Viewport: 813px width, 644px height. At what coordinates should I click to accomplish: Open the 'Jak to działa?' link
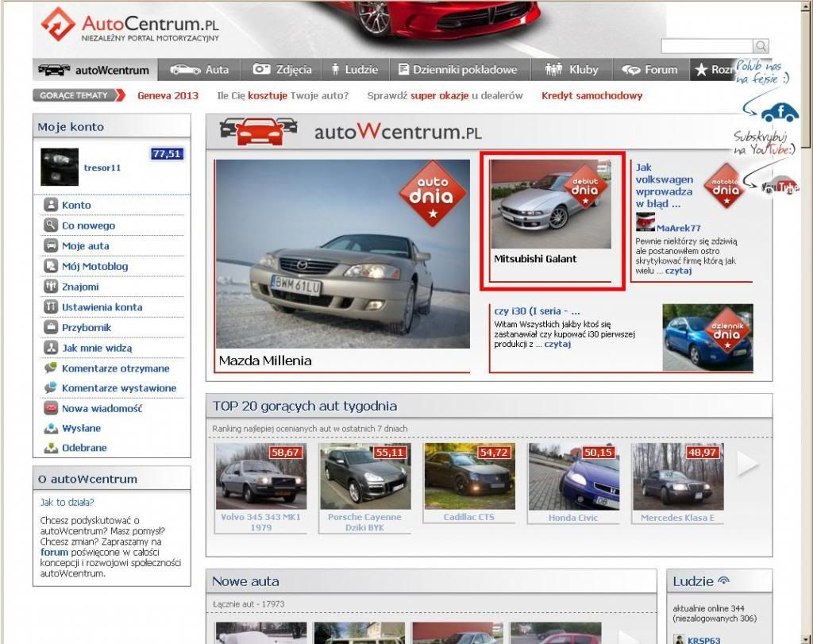coord(67,502)
